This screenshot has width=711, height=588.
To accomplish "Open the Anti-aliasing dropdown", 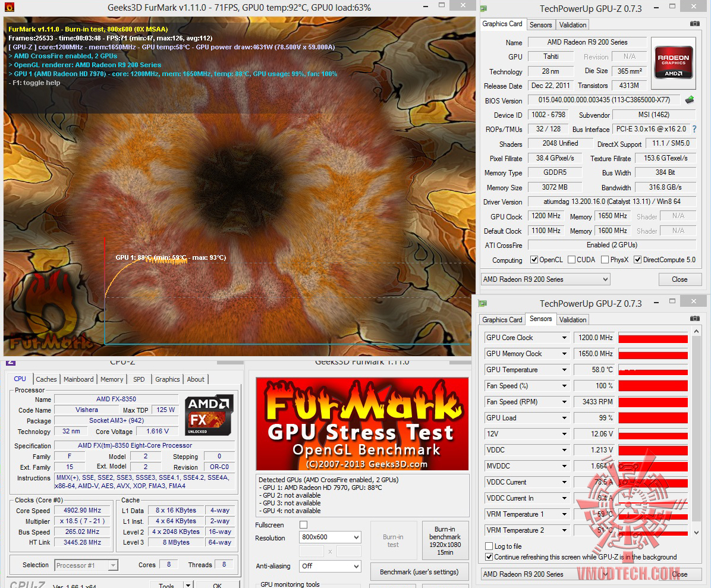I will [x=330, y=566].
